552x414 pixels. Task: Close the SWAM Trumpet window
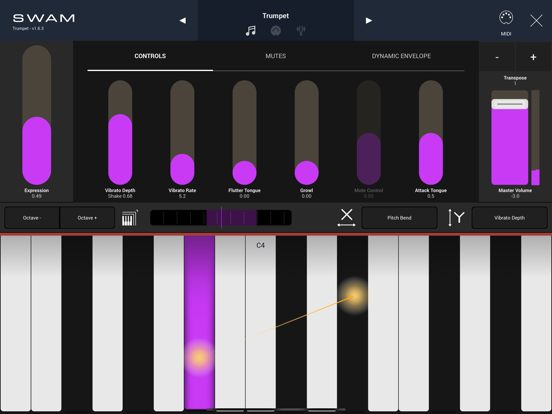click(x=536, y=20)
